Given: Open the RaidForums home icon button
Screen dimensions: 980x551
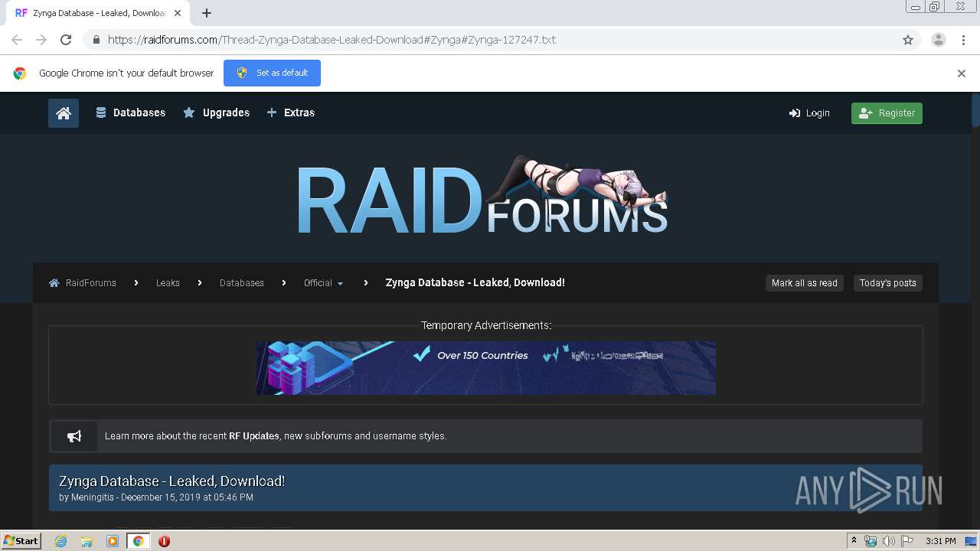Looking at the screenshot, I should [64, 112].
